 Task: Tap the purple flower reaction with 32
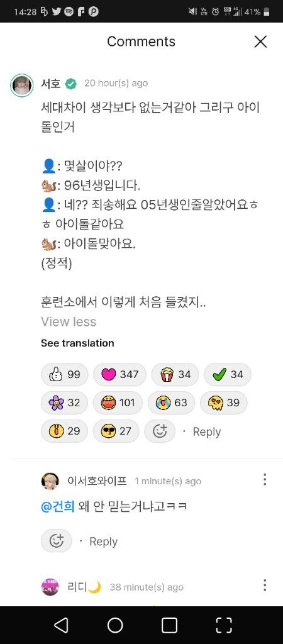65,402
